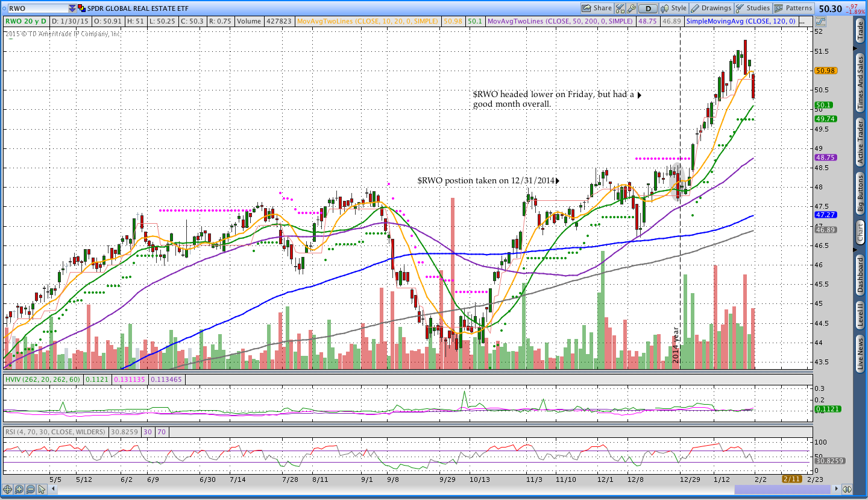Click the 0.131135 HVIV magenta value
The width and height of the screenshot is (868, 500).
coord(128,379)
